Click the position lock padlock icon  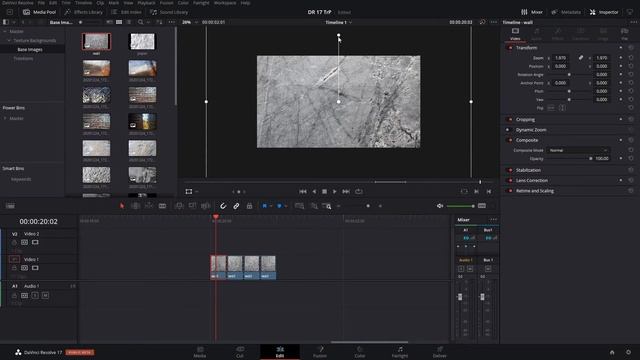pos(249,206)
